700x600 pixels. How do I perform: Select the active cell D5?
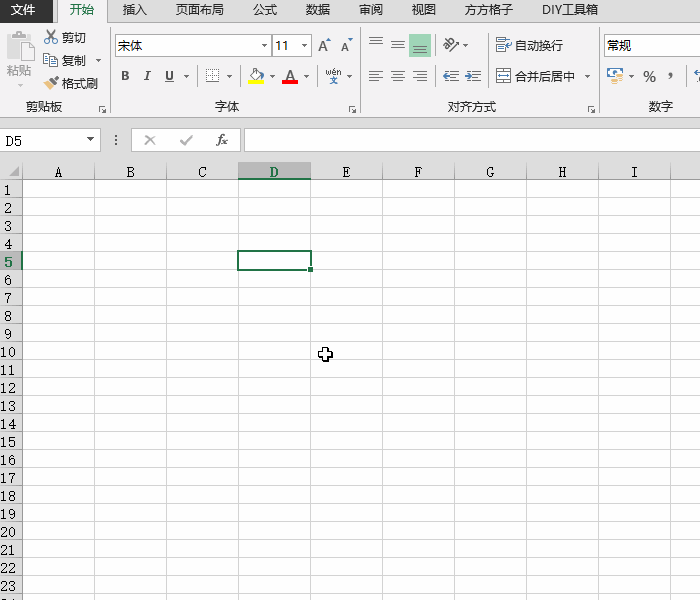(275, 260)
